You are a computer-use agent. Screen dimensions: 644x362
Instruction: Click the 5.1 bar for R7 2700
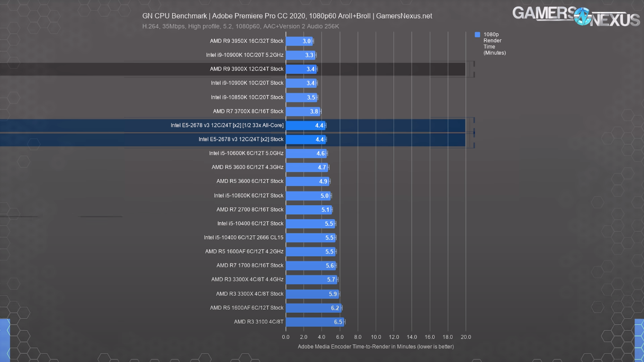click(x=309, y=210)
